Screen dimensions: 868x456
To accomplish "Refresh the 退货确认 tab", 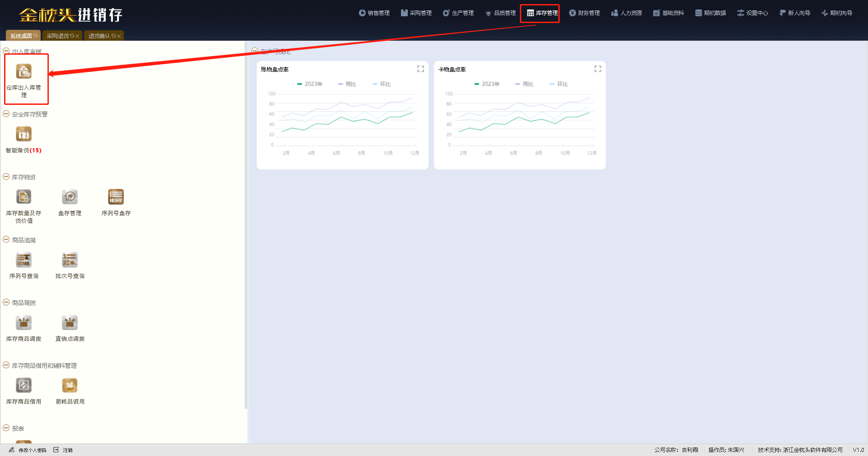I will coord(113,36).
